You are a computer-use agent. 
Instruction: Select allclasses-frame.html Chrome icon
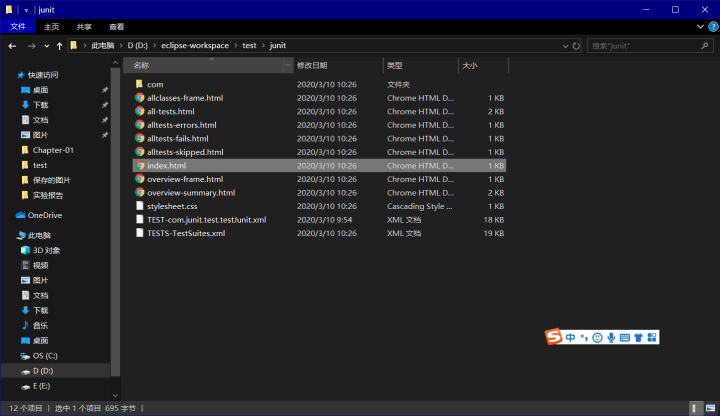pyautogui.click(x=140, y=98)
